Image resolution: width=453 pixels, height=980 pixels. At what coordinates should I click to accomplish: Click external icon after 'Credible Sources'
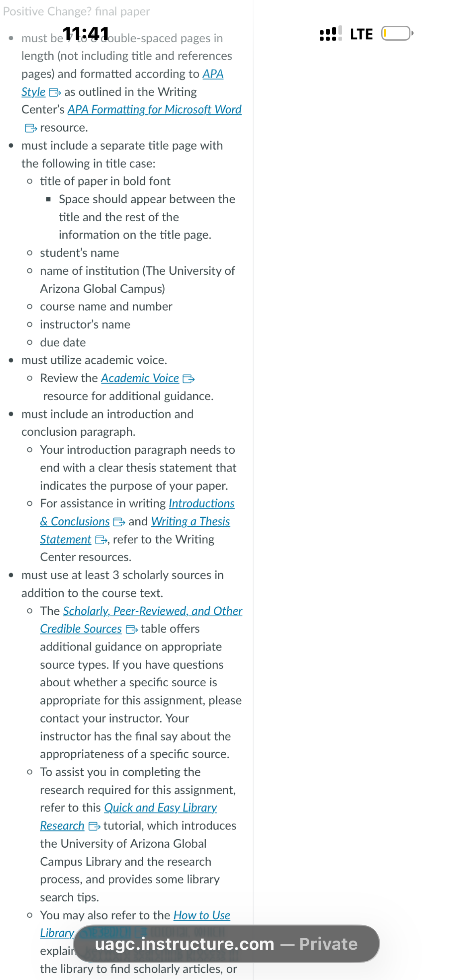click(x=132, y=630)
